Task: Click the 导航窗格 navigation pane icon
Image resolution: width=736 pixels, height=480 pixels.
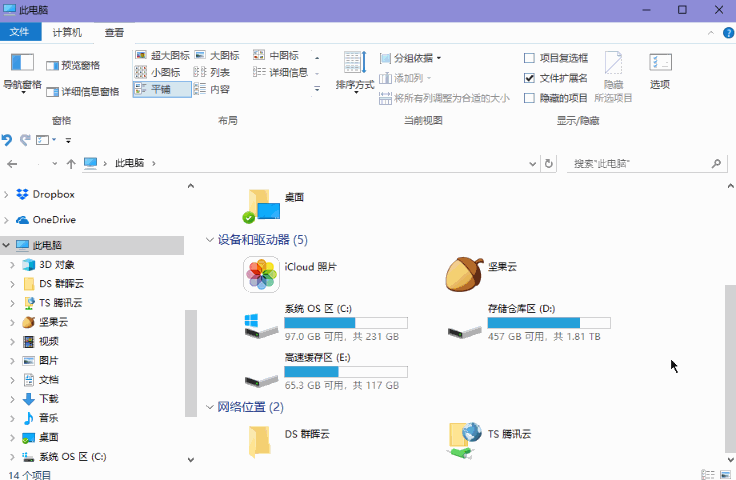Action: pos(22,69)
